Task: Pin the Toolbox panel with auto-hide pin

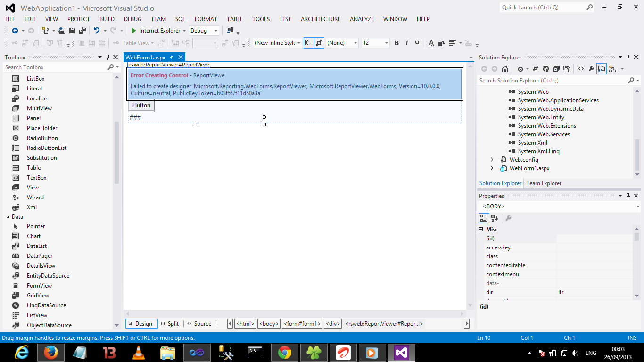Action: (x=107, y=57)
